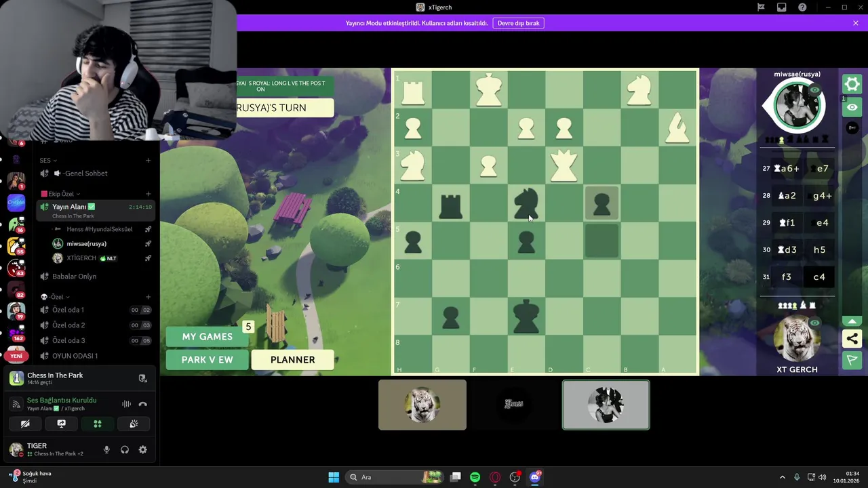Open MY GAMES list
The height and width of the screenshot is (488, 868).
(207, 336)
